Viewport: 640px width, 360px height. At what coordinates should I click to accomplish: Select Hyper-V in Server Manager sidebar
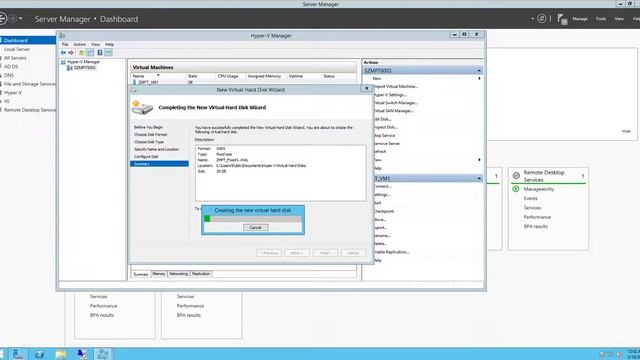(x=13, y=93)
